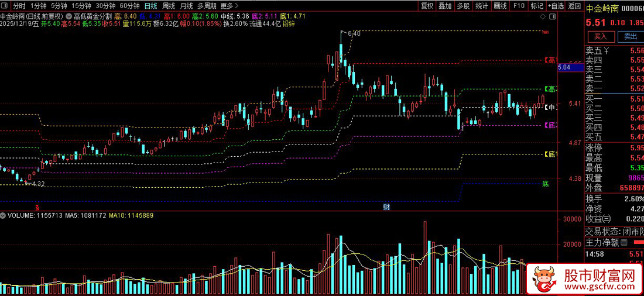Switch to the 5分钟 tab
This screenshot has height=296, width=644.
[x=59, y=6]
